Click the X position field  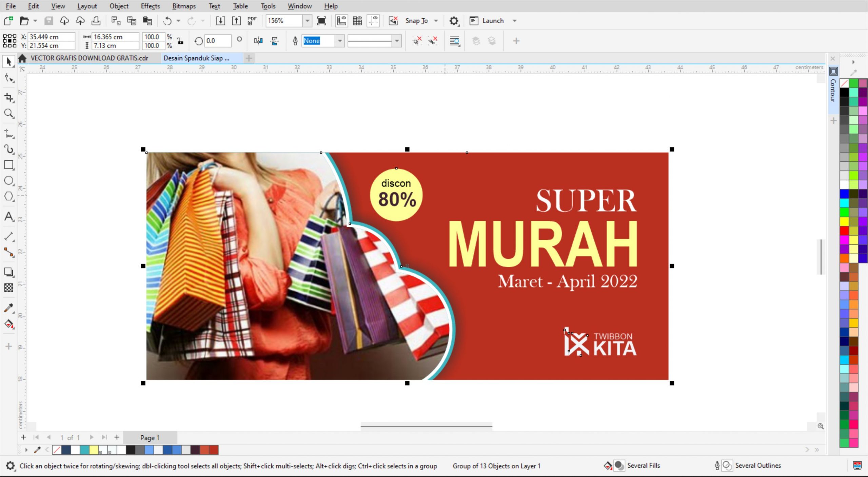pos(52,37)
